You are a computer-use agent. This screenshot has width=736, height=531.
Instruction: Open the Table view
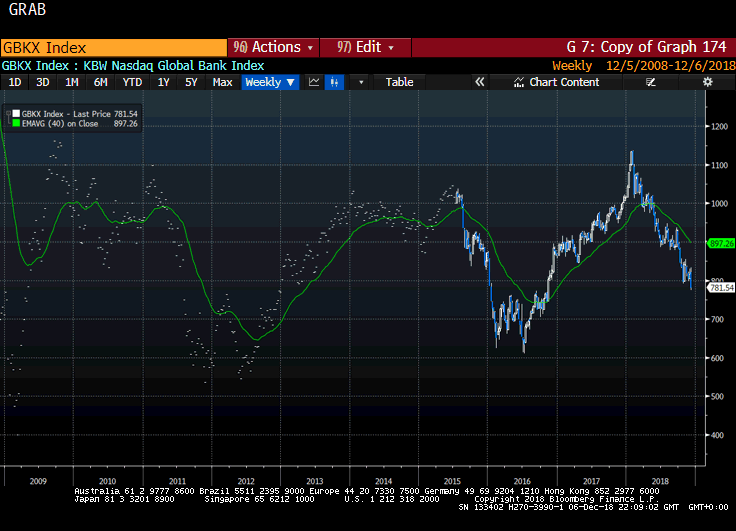pyautogui.click(x=399, y=82)
